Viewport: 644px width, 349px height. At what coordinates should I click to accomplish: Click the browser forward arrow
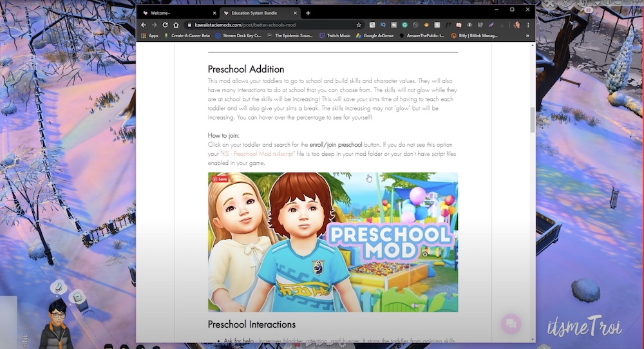154,25
